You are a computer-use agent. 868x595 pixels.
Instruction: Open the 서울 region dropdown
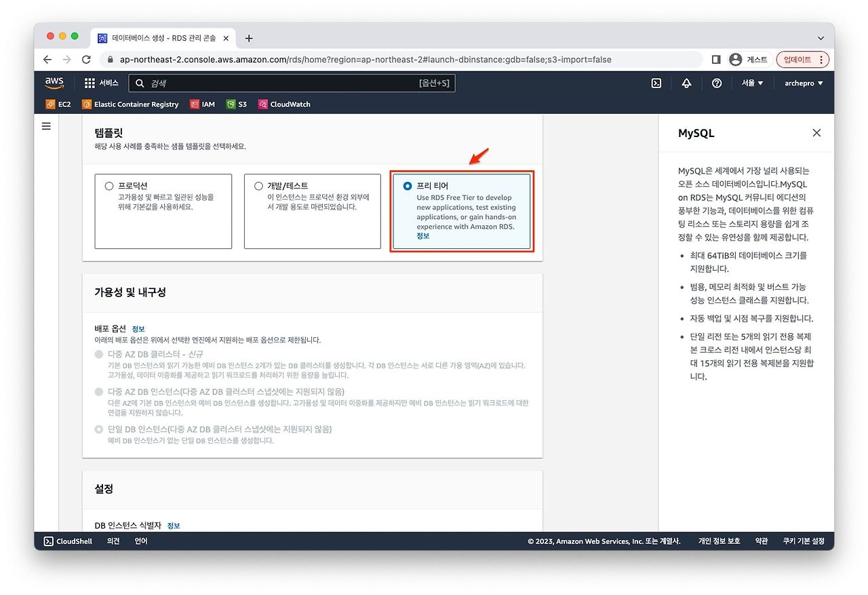point(752,83)
